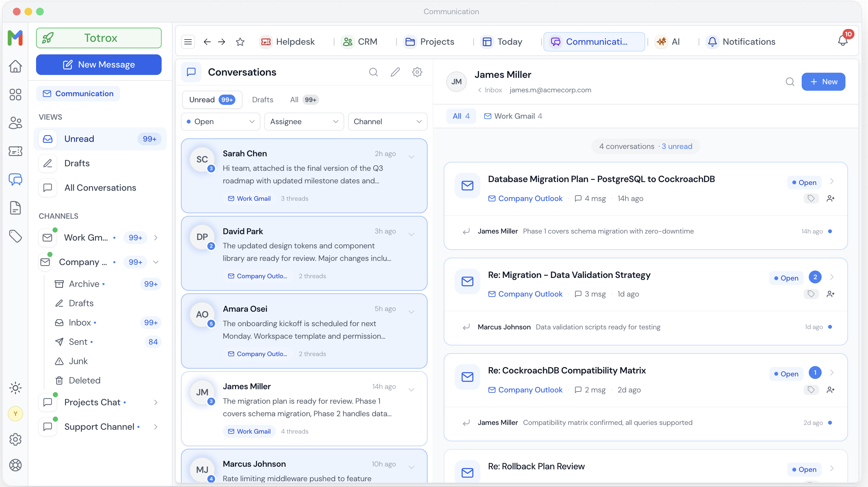Click the Totrox workspace button
The image size is (868, 487).
tap(99, 38)
